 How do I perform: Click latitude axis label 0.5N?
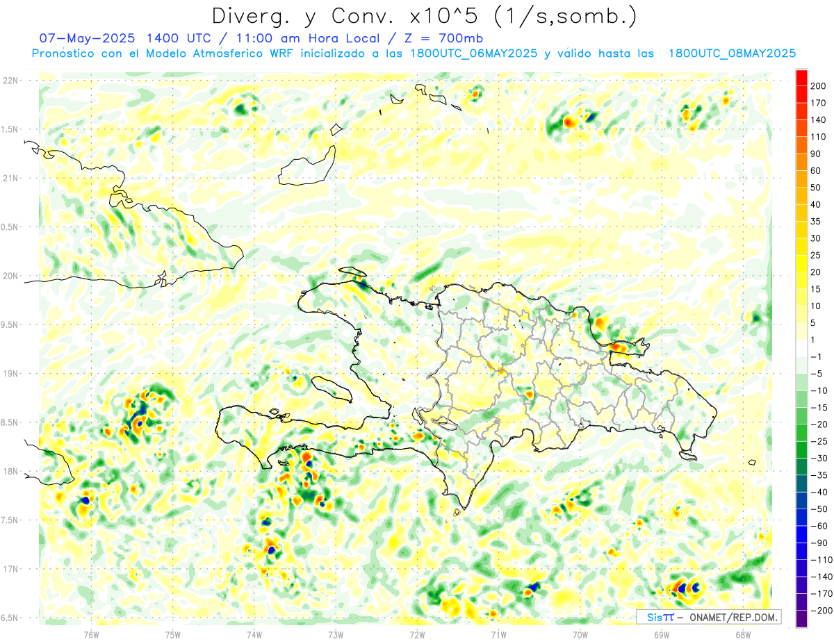click(x=10, y=227)
